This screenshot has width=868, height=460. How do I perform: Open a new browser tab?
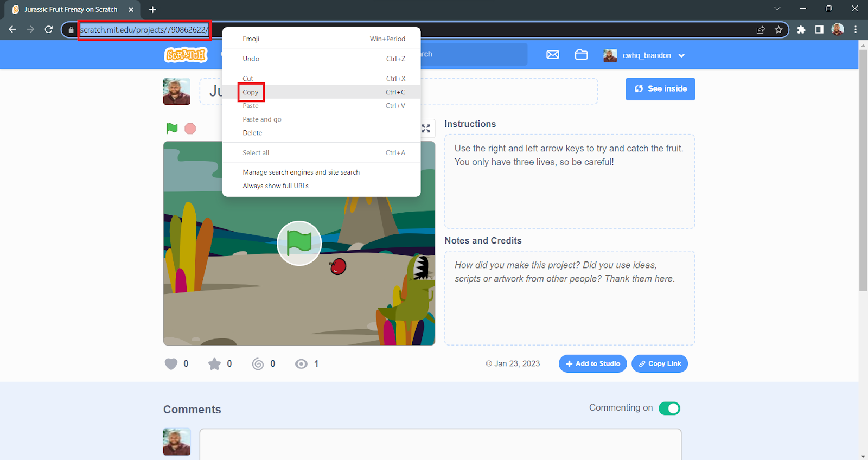[x=152, y=9]
